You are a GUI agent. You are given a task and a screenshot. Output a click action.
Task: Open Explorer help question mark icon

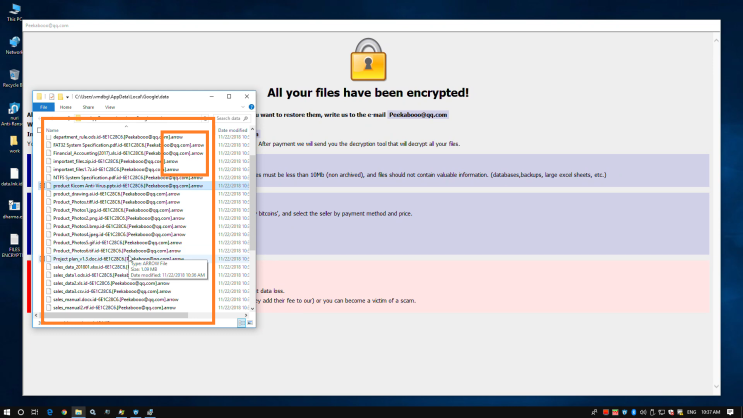tap(251, 107)
